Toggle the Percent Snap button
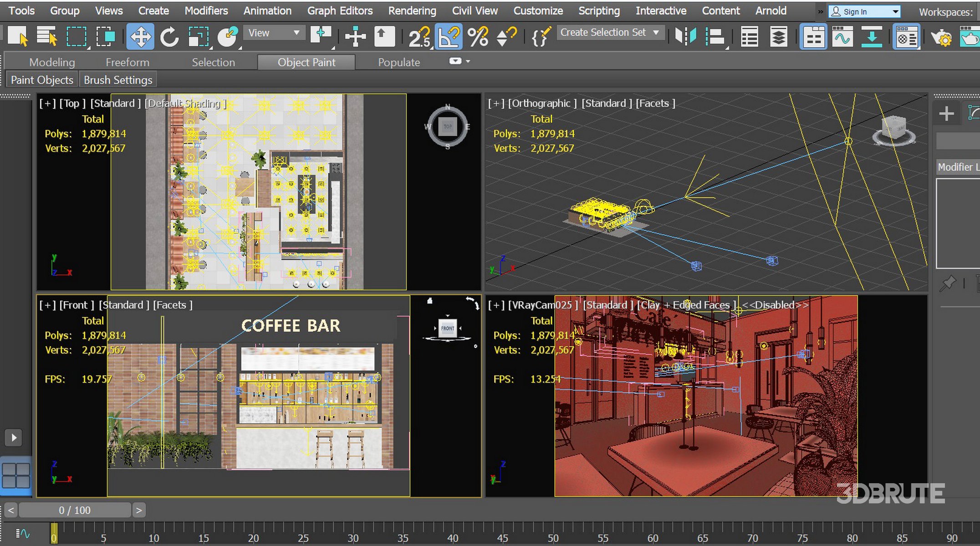980x546 pixels. tap(478, 36)
